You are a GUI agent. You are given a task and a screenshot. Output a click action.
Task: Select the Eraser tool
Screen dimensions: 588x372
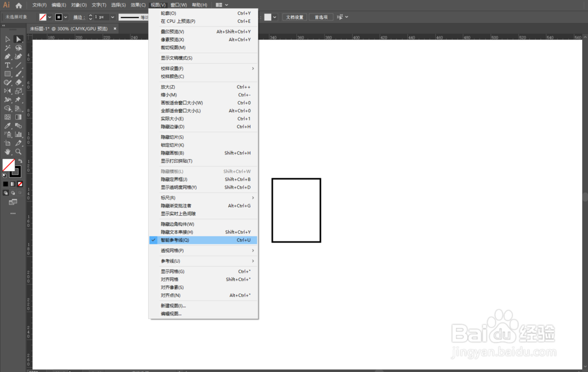click(18, 82)
